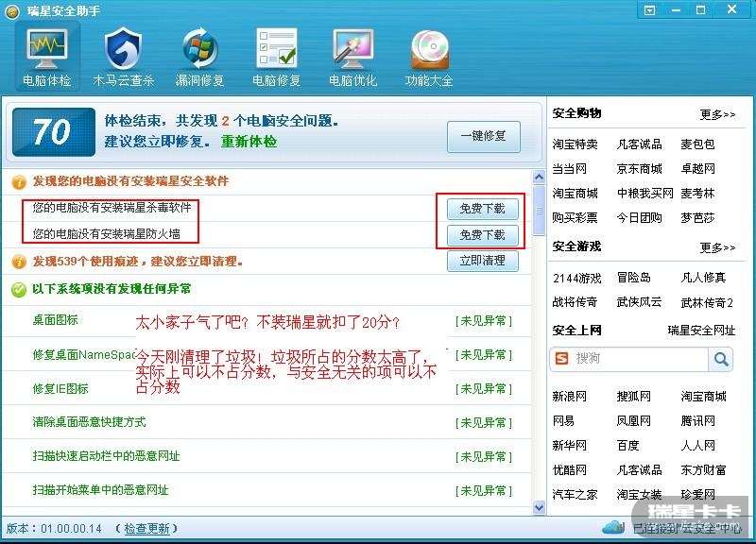Click the green check icon beside 以下系统项
756x544 pixels.
tap(19, 290)
